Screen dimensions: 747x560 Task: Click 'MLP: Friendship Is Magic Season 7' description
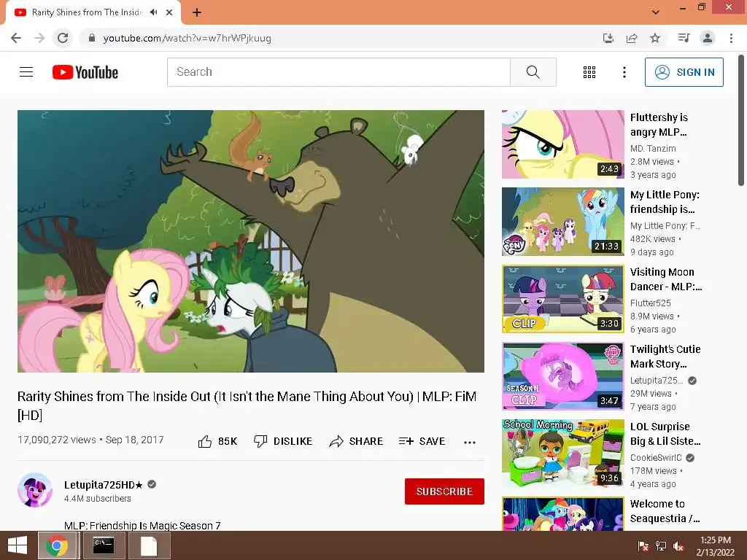pyautogui.click(x=142, y=526)
